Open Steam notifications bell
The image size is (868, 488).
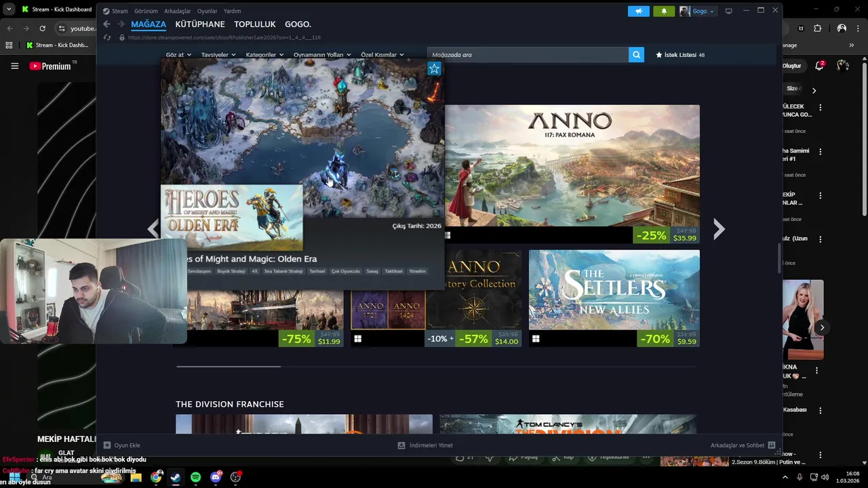pyautogui.click(x=664, y=11)
